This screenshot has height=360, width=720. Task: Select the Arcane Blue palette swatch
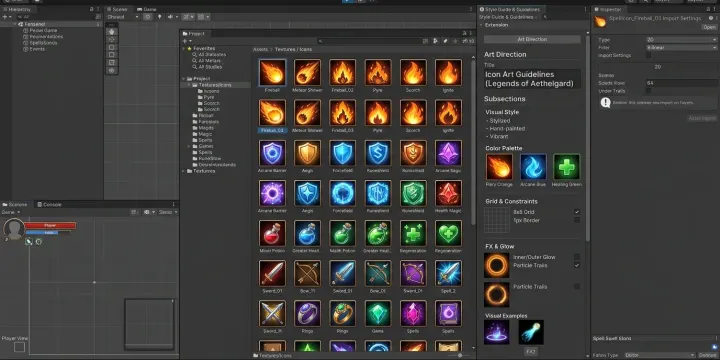[533, 167]
